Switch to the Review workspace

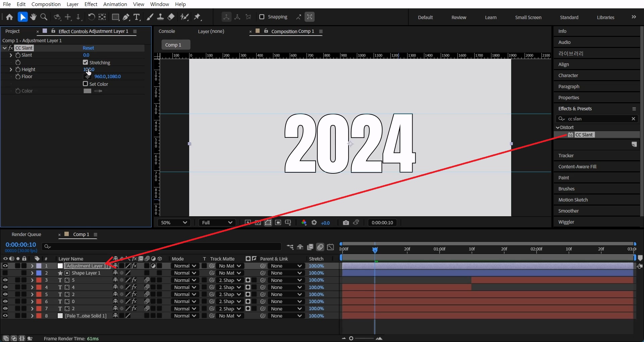point(459,17)
